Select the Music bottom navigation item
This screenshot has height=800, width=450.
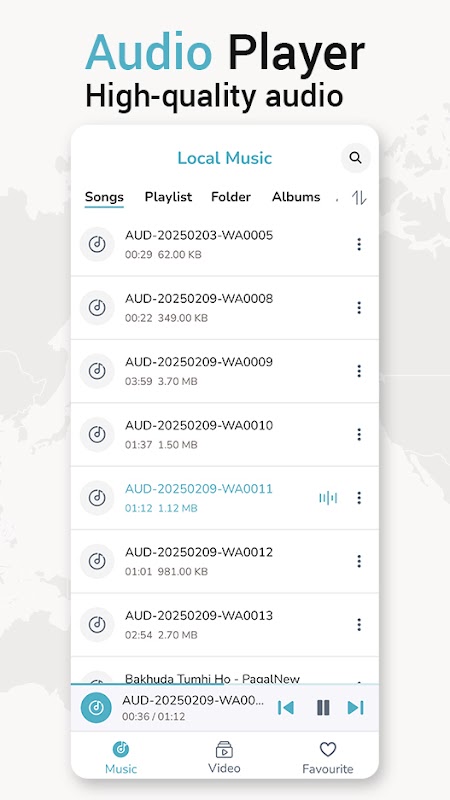coord(121,758)
